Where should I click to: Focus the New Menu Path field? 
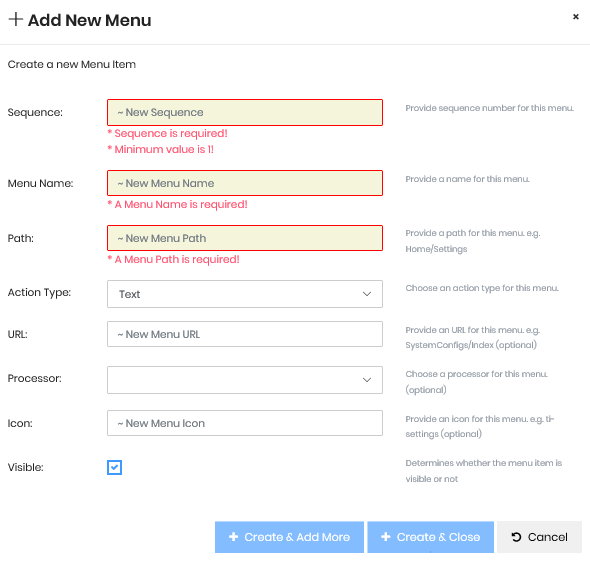245,238
